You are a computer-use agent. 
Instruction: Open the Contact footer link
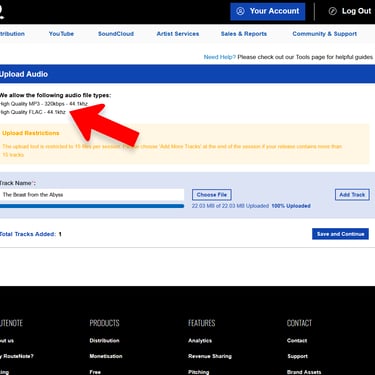point(297,341)
